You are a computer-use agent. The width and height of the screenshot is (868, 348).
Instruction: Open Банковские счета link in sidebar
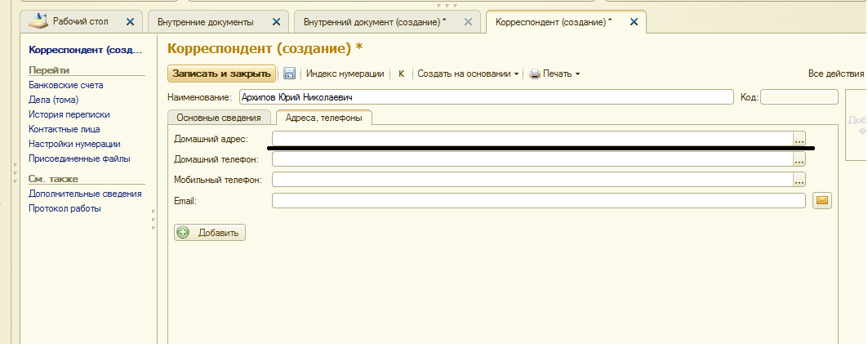coord(65,85)
